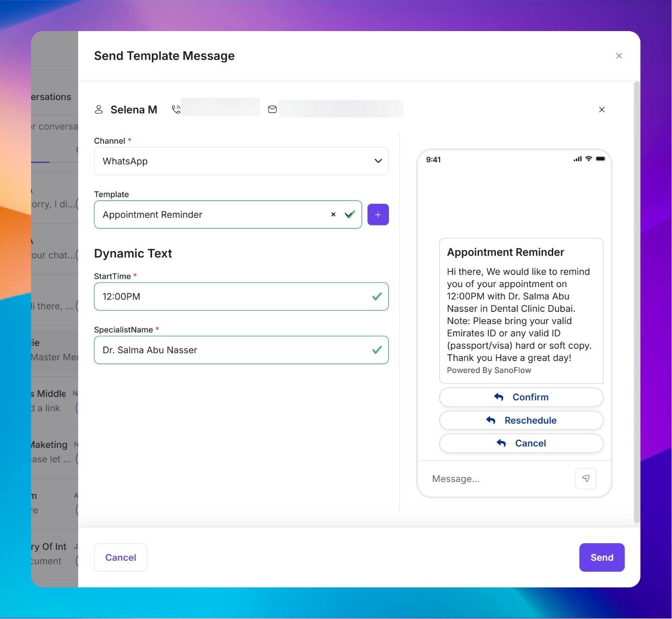Expand the WhatsApp channel chevron arrow
Screen dimensions: 672x619
378,161
